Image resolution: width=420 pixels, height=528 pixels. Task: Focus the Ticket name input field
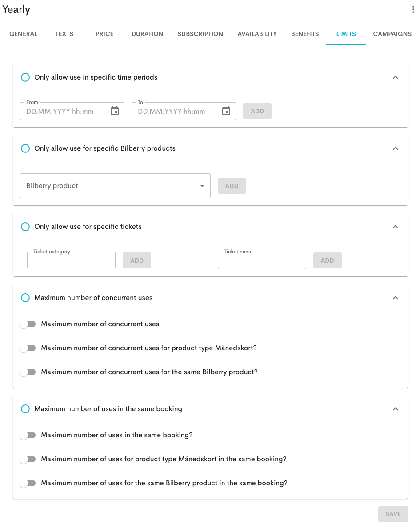(x=262, y=261)
